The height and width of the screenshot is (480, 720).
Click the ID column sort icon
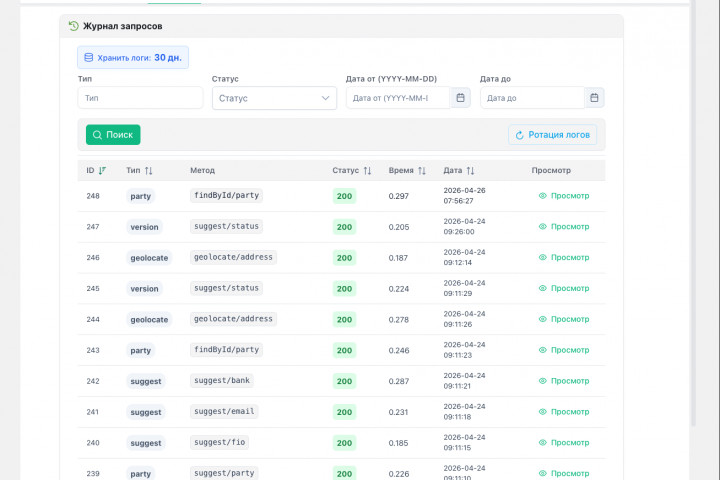(103, 171)
